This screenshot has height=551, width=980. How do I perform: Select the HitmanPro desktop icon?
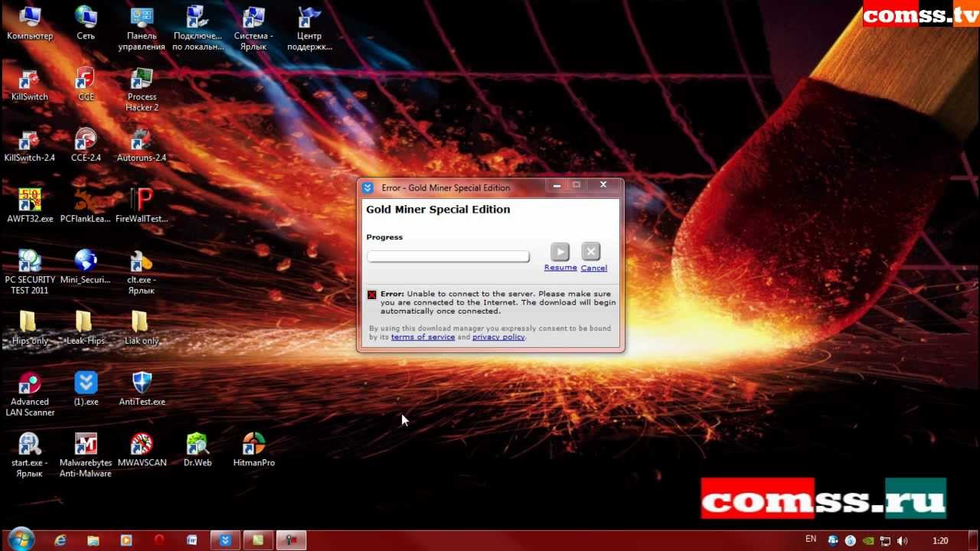coord(253,450)
